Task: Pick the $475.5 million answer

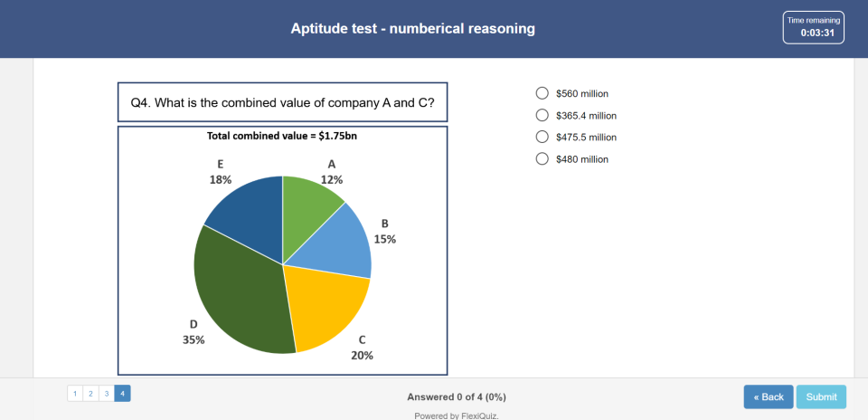Action: click(542, 138)
